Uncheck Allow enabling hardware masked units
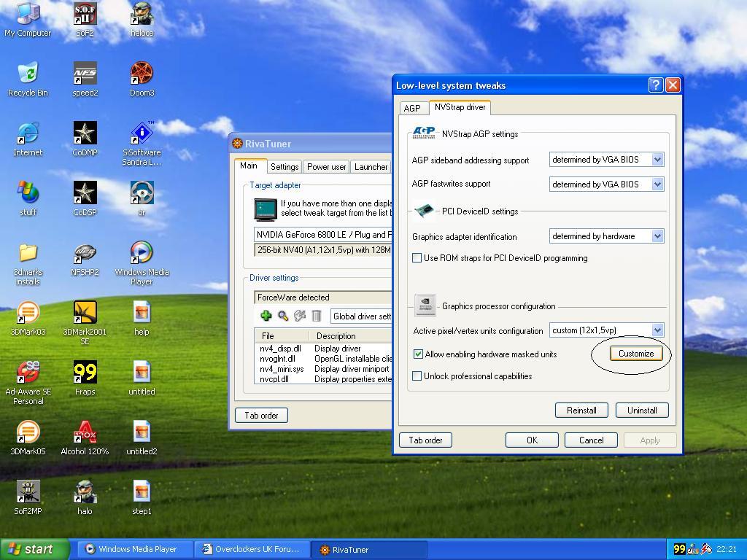The width and height of the screenshot is (747, 560). point(418,354)
